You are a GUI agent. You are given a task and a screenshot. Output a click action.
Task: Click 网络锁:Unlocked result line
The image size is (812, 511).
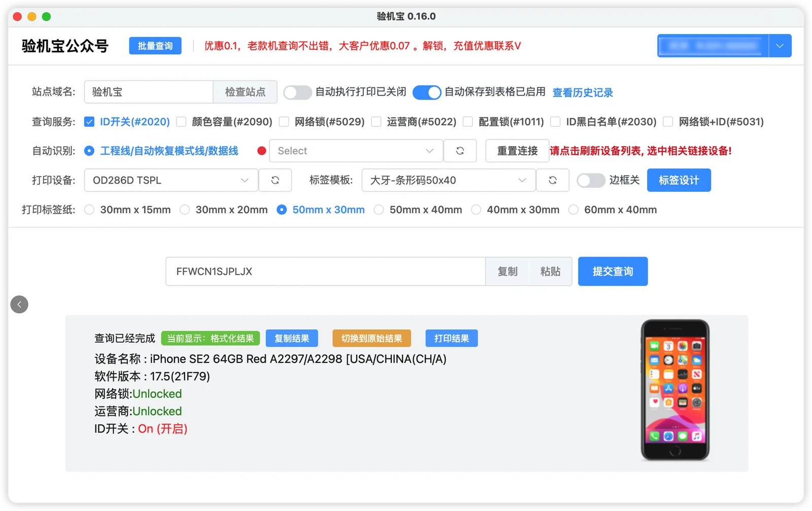[x=138, y=394]
